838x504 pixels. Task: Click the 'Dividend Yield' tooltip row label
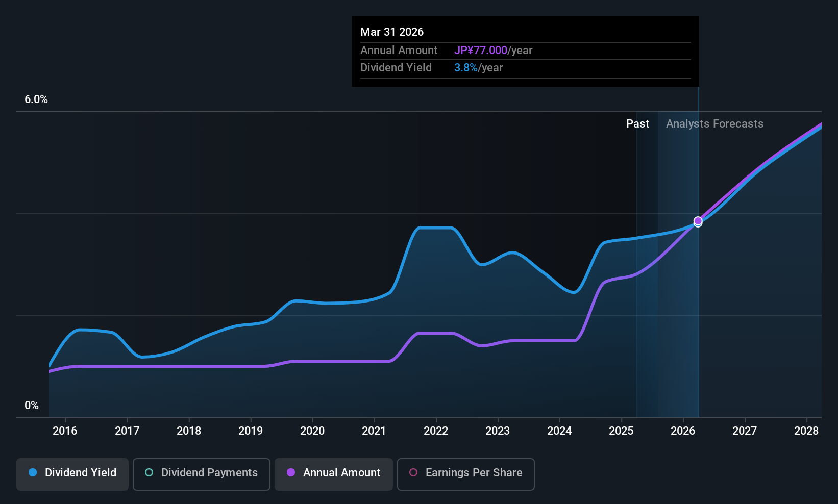click(396, 68)
